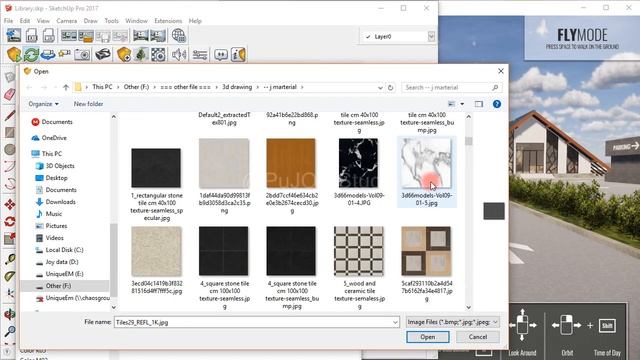640x360 pixels.
Task: Click the navigation pane scrollbar up arrow
Action: [x=114, y=117]
